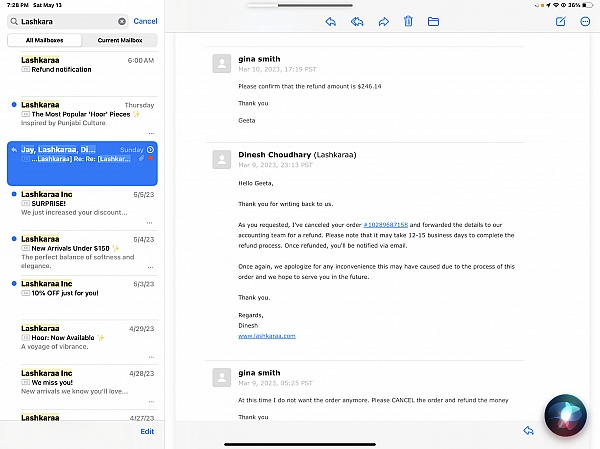Delete the message with the trash icon
This screenshot has height=449, width=600.
tap(408, 21)
